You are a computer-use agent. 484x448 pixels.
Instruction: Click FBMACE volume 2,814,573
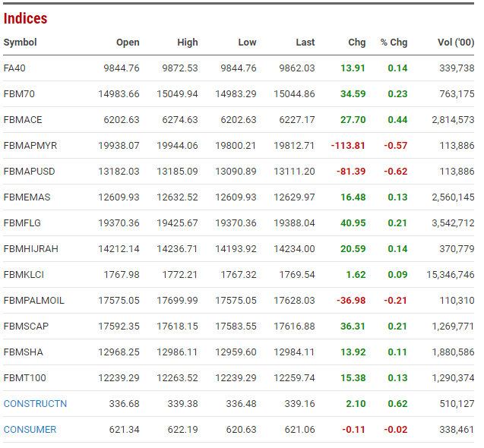[453, 120]
